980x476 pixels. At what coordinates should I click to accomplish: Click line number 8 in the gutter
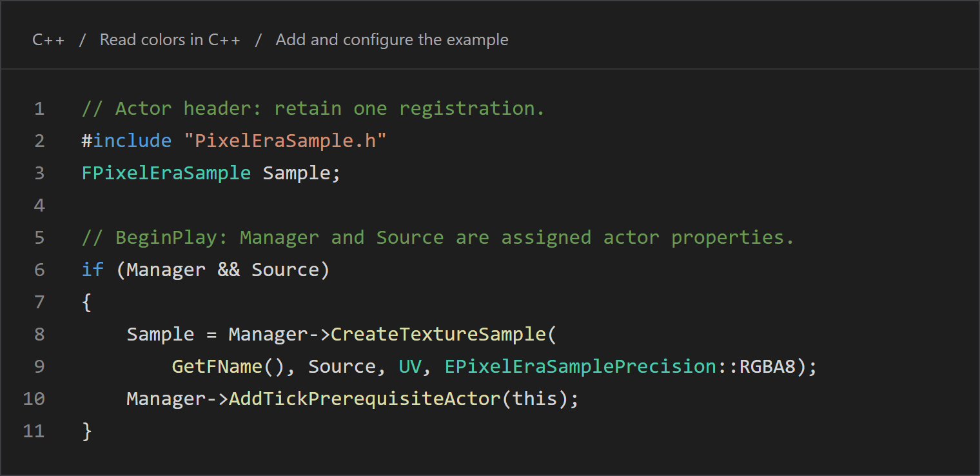tap(39, 334)
